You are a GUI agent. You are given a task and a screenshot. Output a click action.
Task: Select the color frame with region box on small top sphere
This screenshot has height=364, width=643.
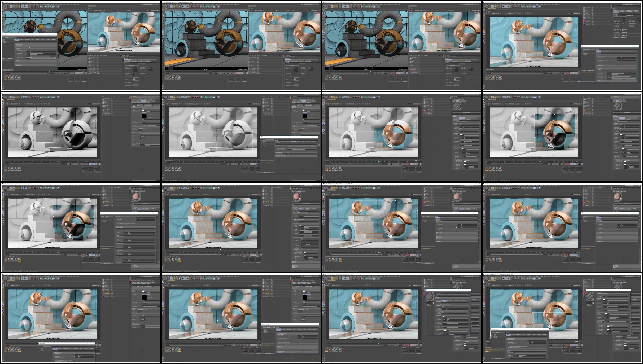(x=402, y=227)
